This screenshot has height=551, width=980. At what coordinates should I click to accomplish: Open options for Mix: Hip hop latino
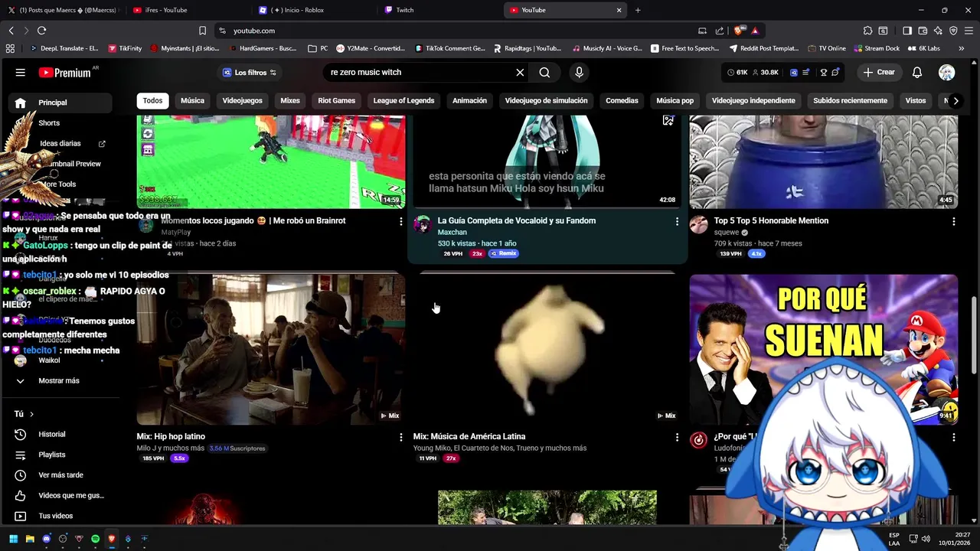[x=400, y=437]
